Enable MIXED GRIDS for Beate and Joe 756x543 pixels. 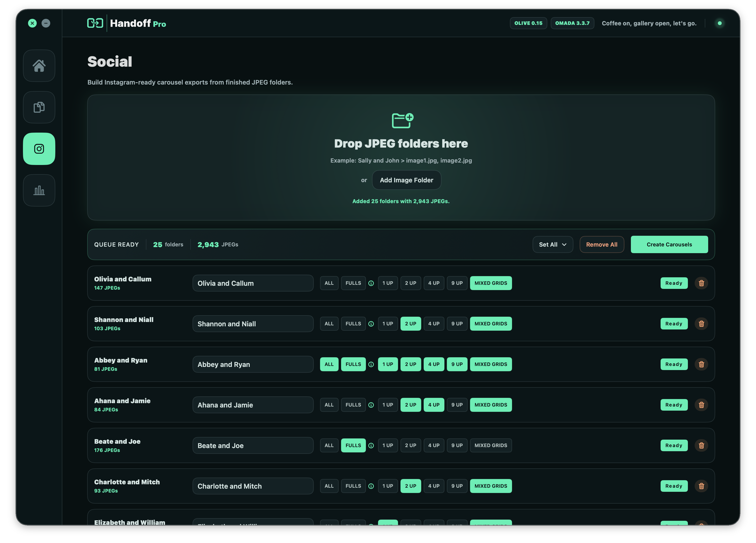tap(491, 445)
